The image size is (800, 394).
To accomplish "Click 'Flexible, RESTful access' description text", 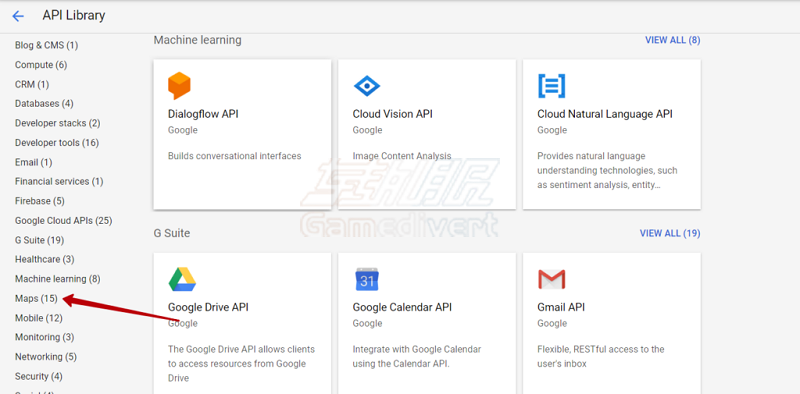I will [601, 356].
